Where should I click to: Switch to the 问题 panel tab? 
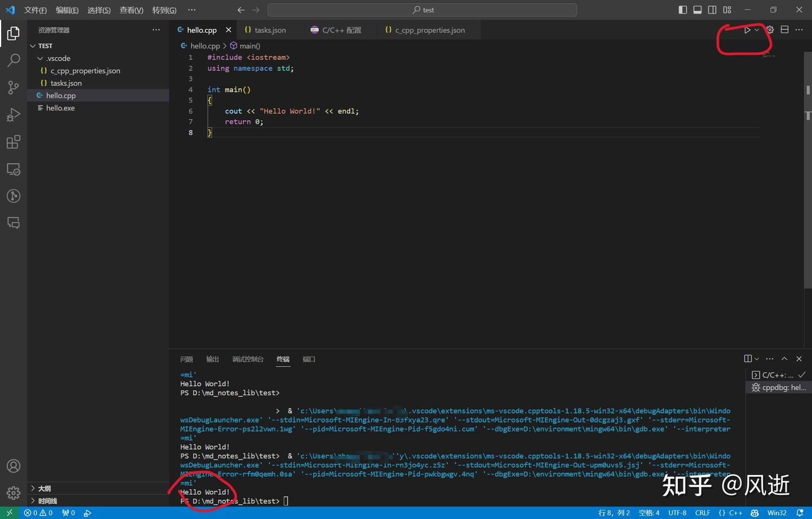coord(187,359)
